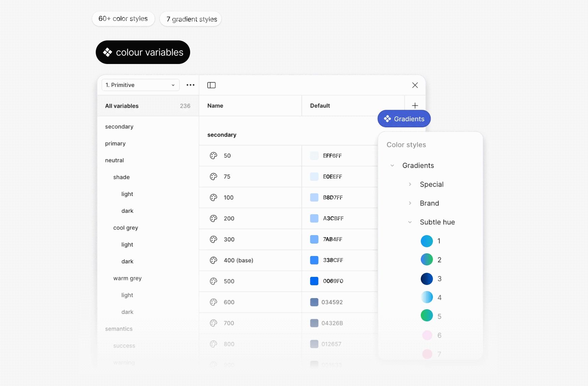Click the palette icon for variable 50
588x386 pixels.
pos(213,156)
